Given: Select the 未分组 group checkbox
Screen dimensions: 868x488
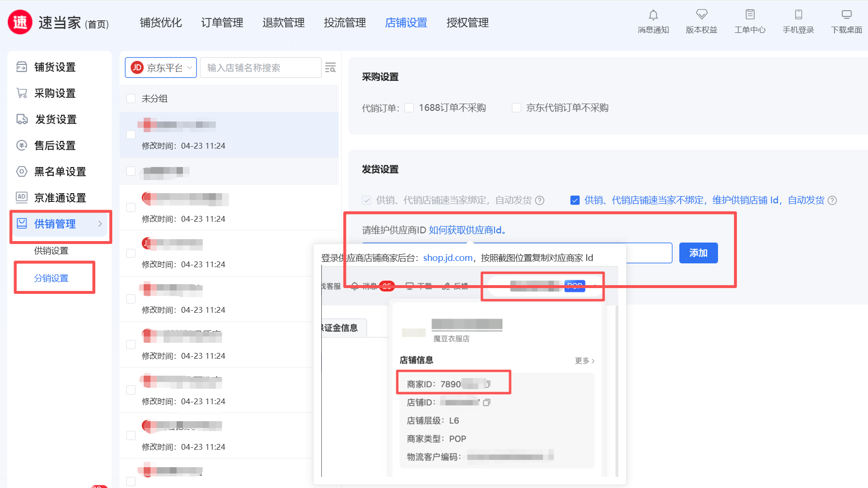Looking at the screenshot, I should pyautogui.click(x=131, y=99).
